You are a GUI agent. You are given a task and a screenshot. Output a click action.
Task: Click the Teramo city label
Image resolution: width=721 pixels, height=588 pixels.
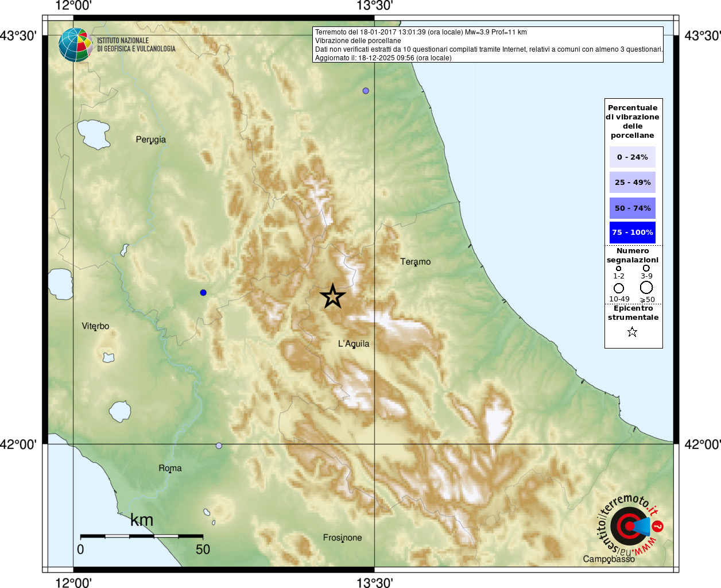pyautogui.click(x=416, y=262)
